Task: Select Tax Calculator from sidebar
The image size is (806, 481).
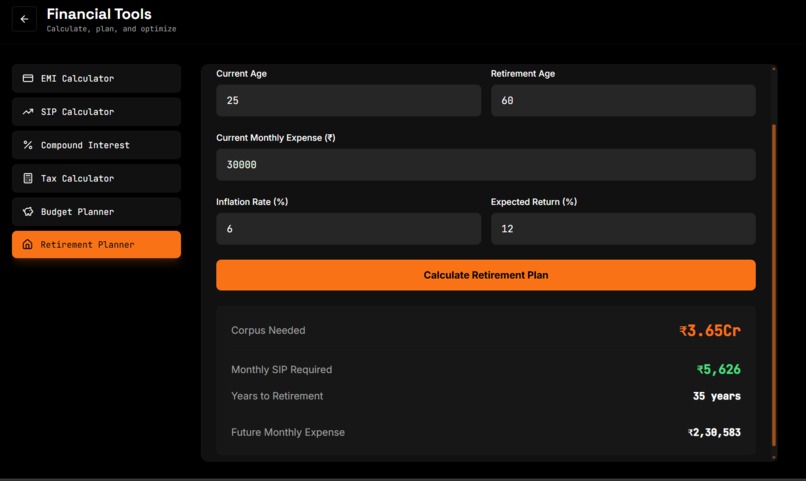Action: point(97,178)
